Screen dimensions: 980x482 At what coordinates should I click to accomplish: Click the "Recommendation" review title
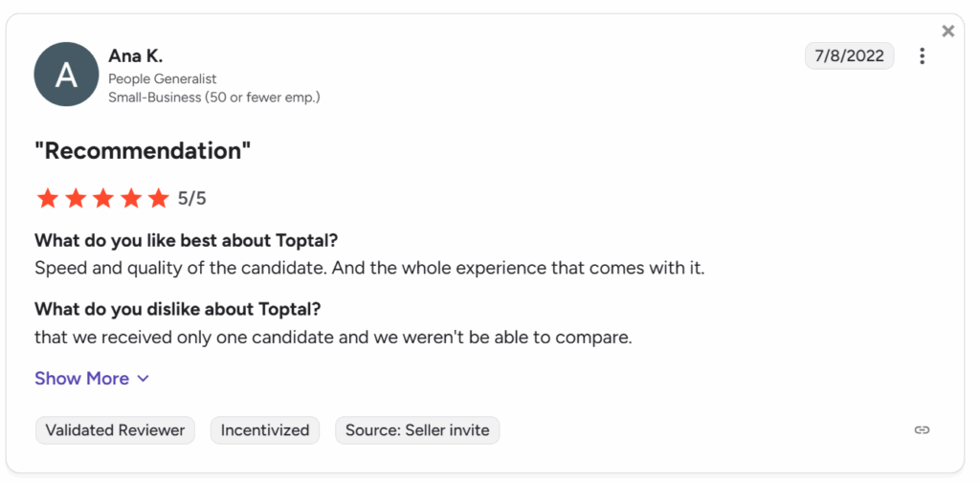tap(143, 151)
